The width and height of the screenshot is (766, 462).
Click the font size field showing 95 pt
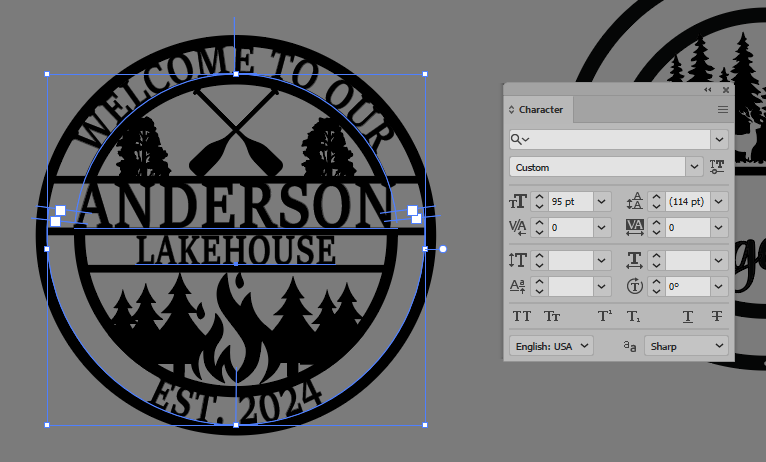(569, 202)
